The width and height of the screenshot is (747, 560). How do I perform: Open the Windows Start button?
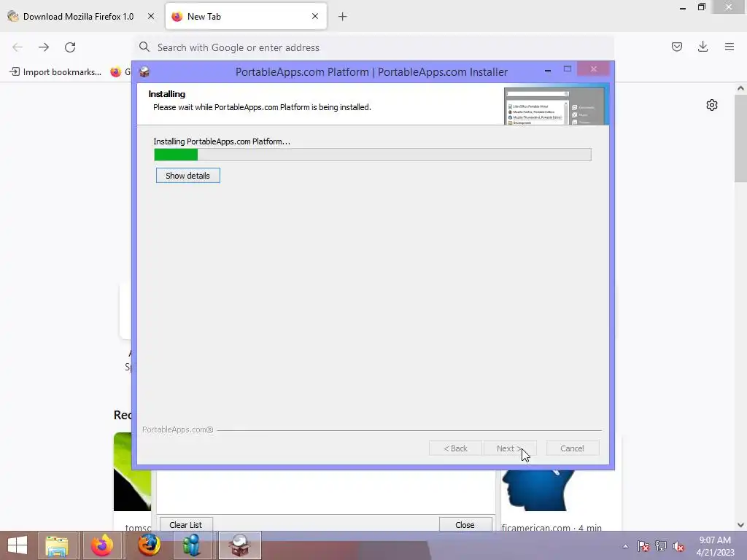tap(18, 545)
